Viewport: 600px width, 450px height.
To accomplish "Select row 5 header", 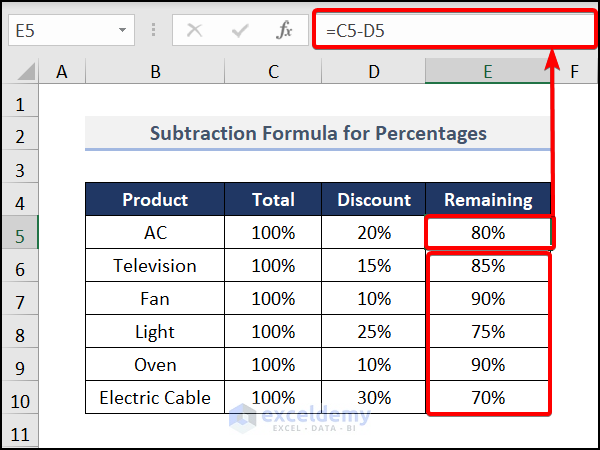I will click(21, 233).
